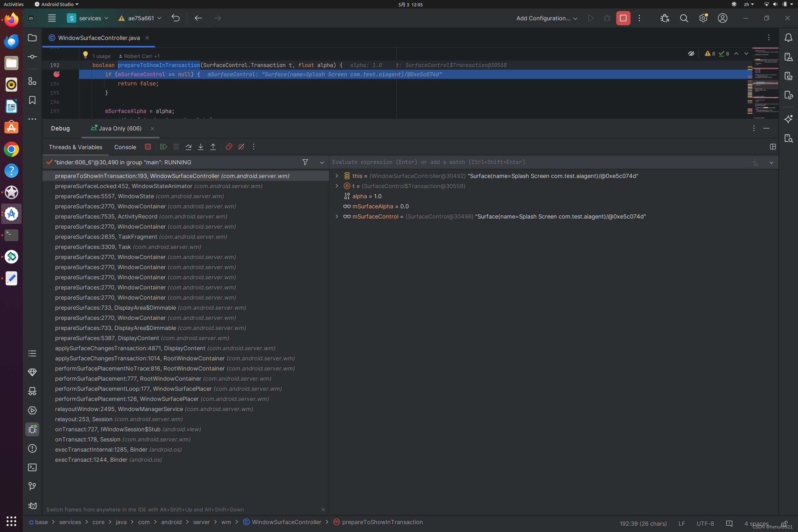Click the undo rollback arrow icon
The height and width of the screenshot is (532, 798).
(x=175, y=18)
